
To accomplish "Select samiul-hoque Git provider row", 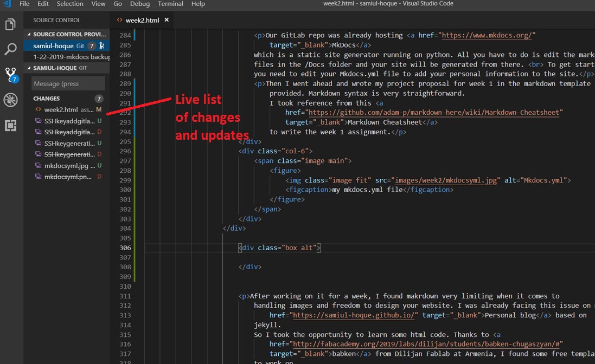I will coord(66,46).
